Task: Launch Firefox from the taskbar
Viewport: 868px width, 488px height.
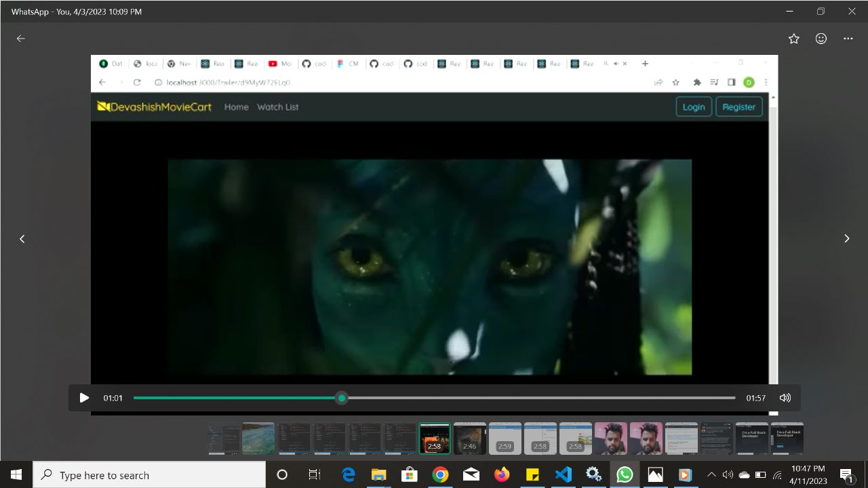Action: (x=502, y=475)
